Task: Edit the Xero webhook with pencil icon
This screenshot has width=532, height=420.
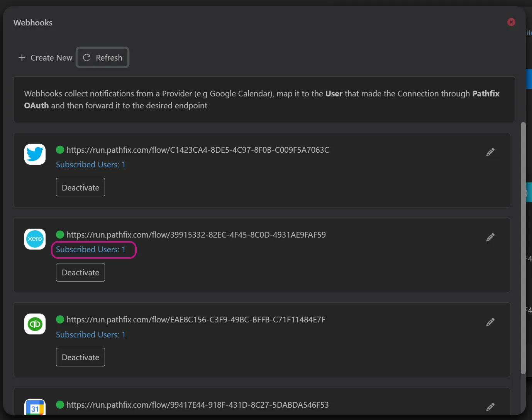Action: click(490, 237)
